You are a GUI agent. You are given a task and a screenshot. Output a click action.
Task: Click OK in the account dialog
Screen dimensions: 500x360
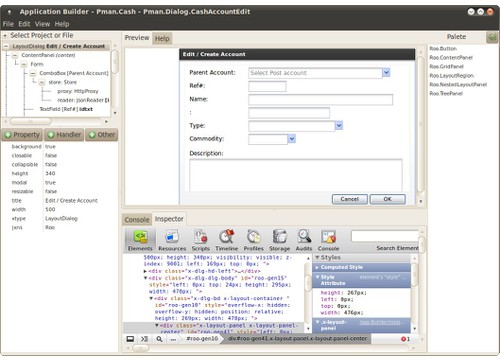(x=388, y=199)
